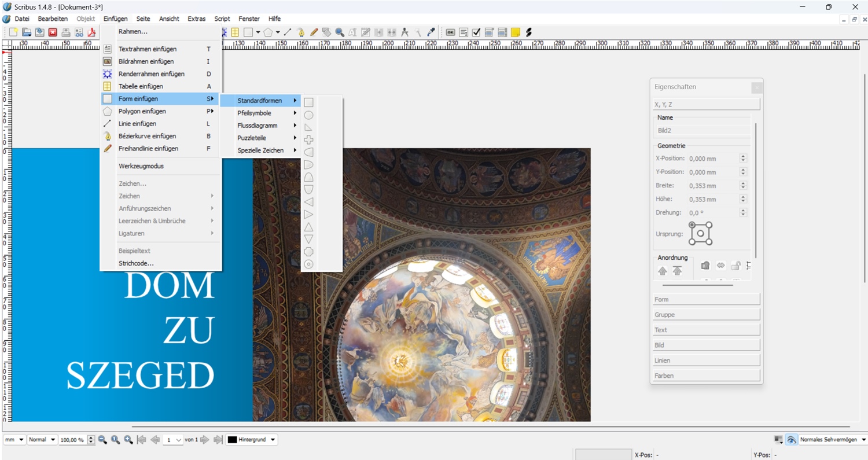
Task: Open the Normal image quality dropdown
Action: pos(42,440)
